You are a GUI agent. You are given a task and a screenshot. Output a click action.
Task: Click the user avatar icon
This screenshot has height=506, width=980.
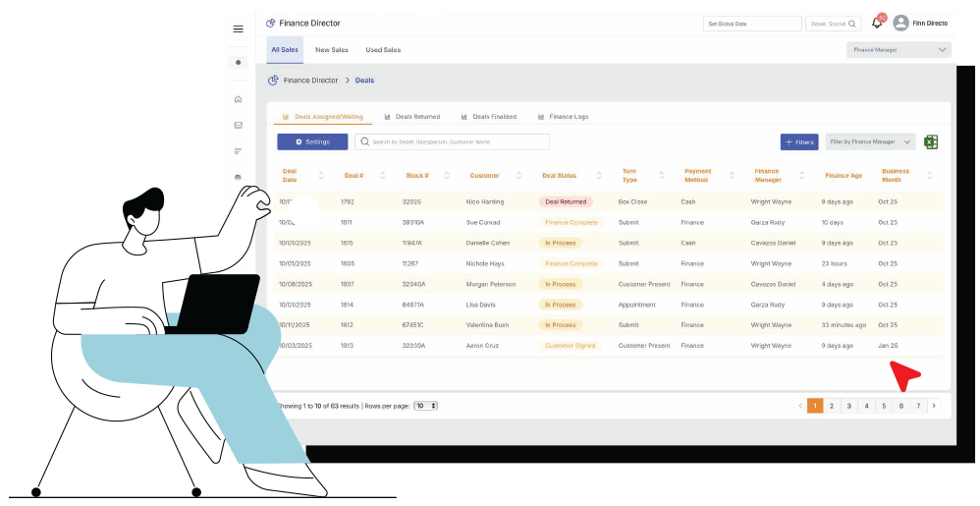pos(900,24)
